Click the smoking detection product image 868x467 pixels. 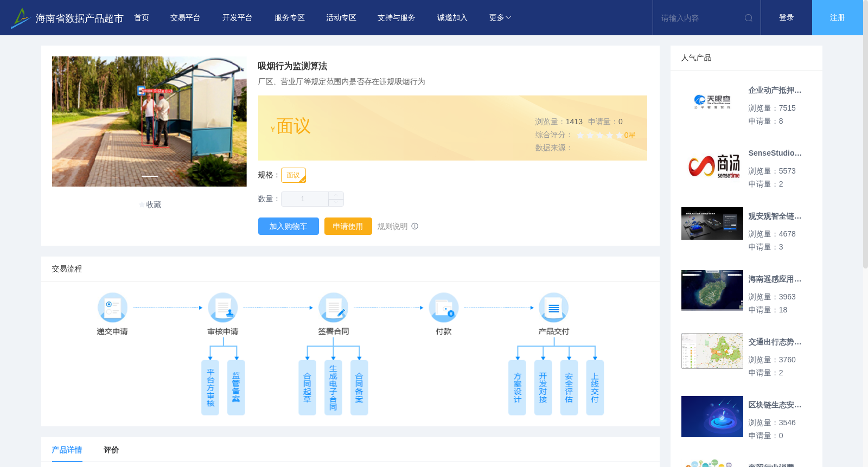[x=149, y=121]
